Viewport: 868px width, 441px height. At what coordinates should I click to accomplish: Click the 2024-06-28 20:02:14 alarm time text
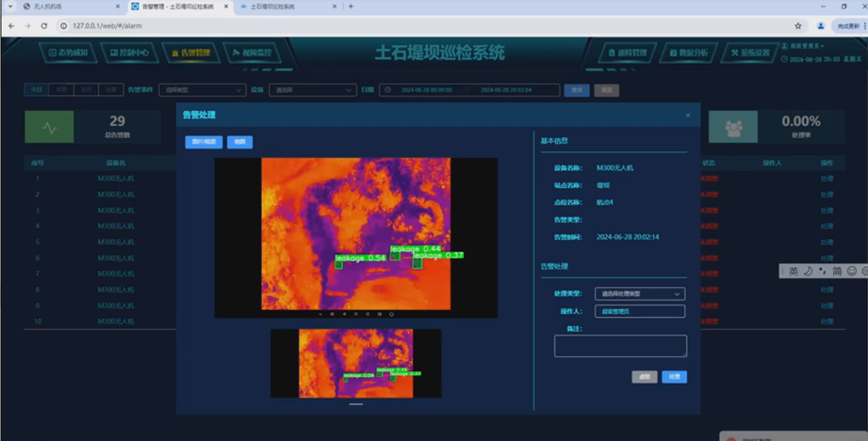pos(628,237)
